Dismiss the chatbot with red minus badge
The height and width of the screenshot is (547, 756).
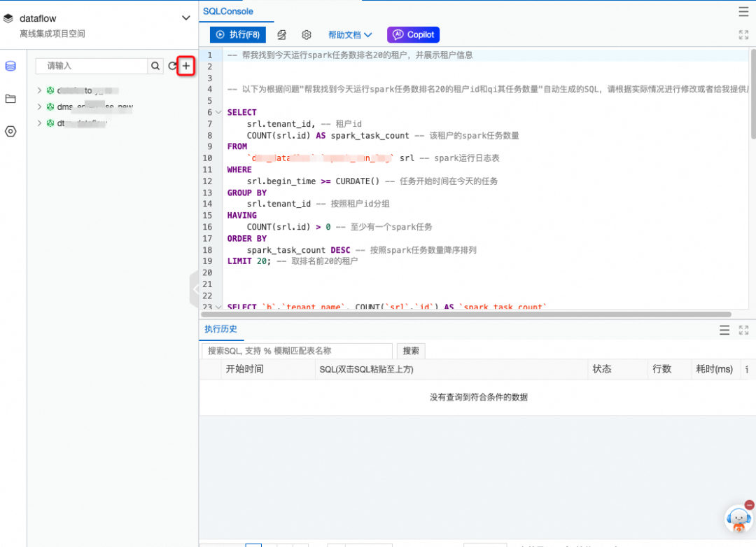(749, 504)
